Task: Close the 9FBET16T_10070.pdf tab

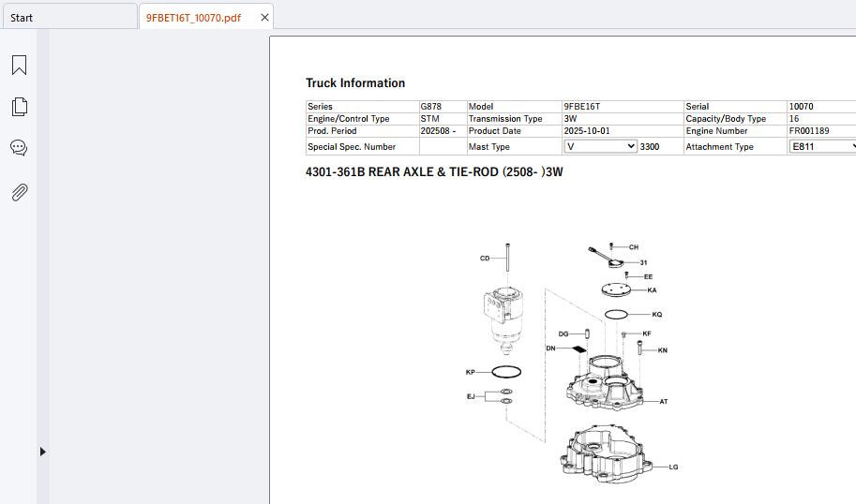Action: pyautogui.click(x=264, y=18)
